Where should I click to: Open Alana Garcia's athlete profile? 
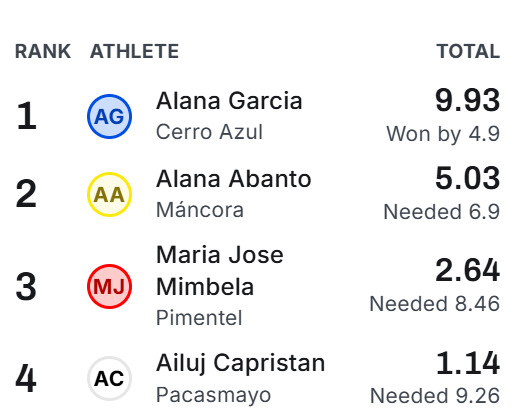229,101
